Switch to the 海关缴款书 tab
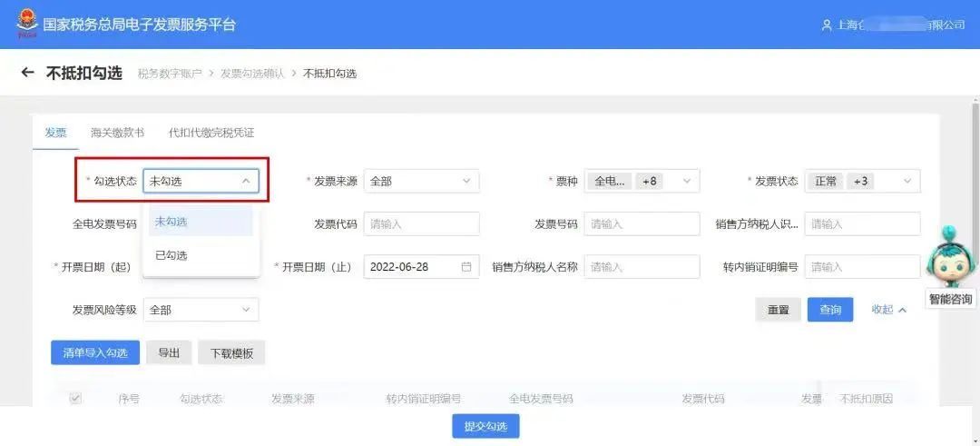 click(x=117, y=133)
